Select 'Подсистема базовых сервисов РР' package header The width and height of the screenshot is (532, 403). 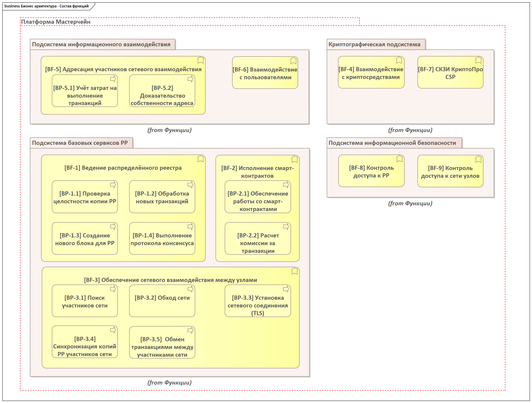(80, 143)
